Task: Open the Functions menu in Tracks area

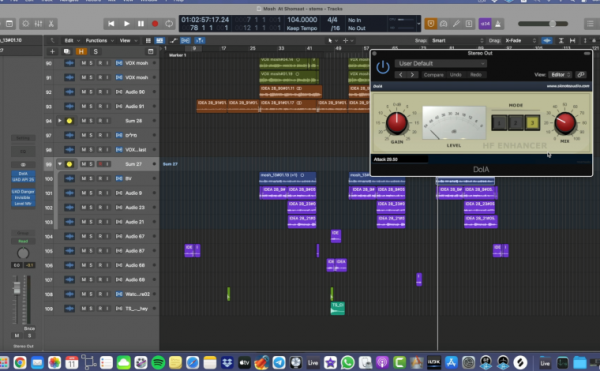Action: coord(99,41)
